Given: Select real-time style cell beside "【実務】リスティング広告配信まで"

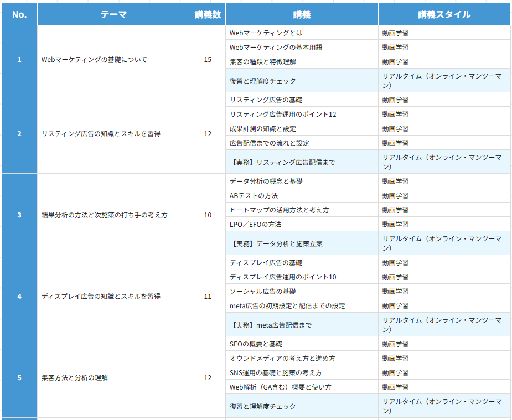Looking at the screenshot, I should (444, 162).
